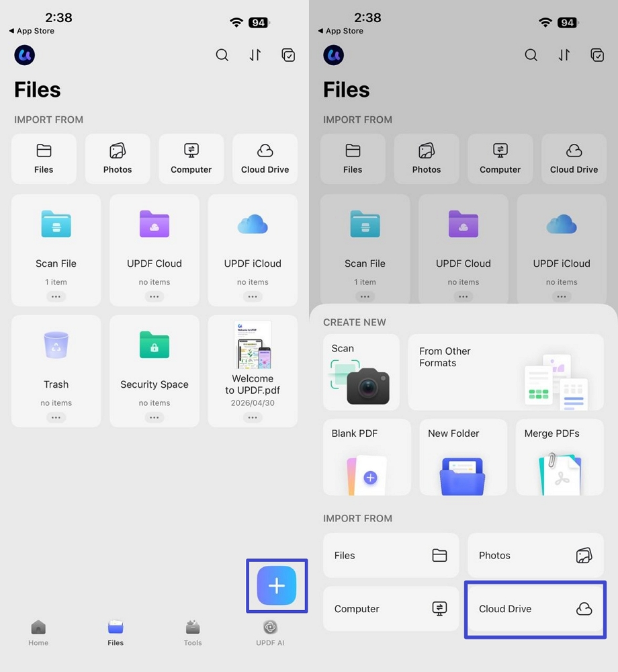The height and width of the screenshot is (672, 618).
Task: Open more options under Scan File, left screen
Action: (56, 296)
